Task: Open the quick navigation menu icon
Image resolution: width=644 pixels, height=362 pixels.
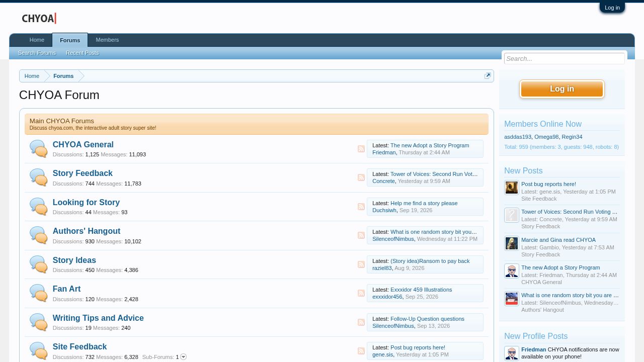Action: (x=488, y=76)
